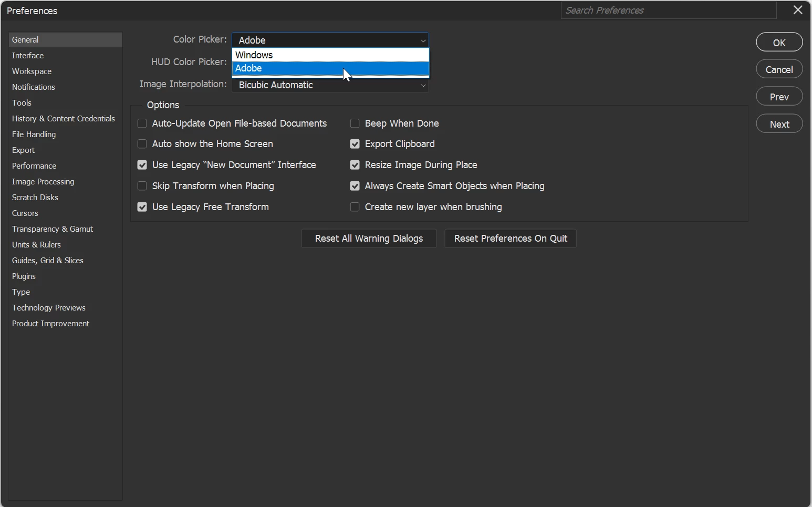812x507 pixels.
Task: Enable Create new layer when brushing
Action: (x=355, y=207)
